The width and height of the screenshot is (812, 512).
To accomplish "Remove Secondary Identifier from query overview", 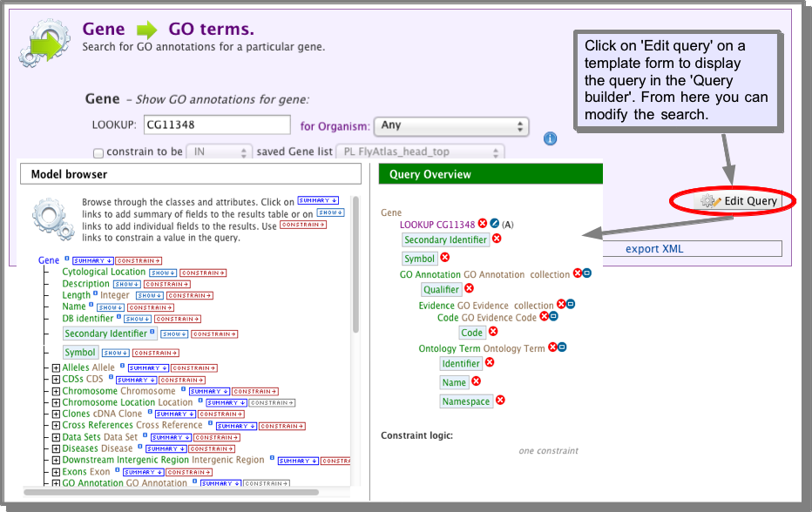I will (x=497, y=239).
